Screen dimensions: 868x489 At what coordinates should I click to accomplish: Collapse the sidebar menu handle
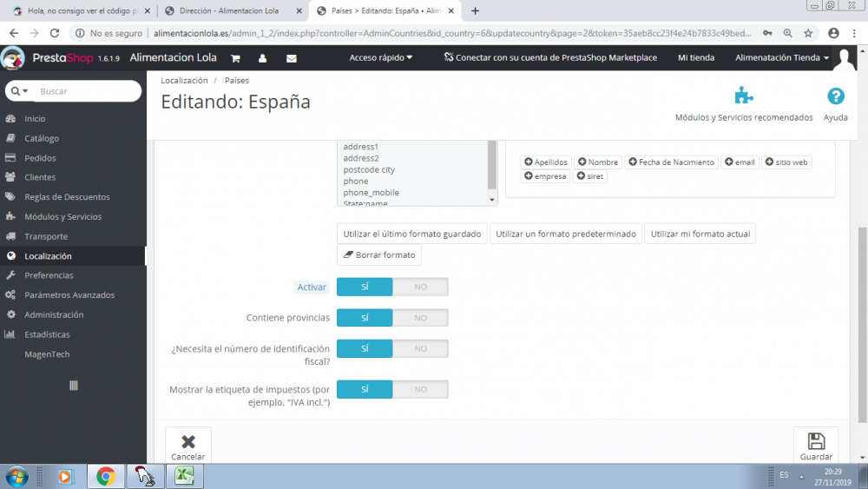(x=74, y=386)
